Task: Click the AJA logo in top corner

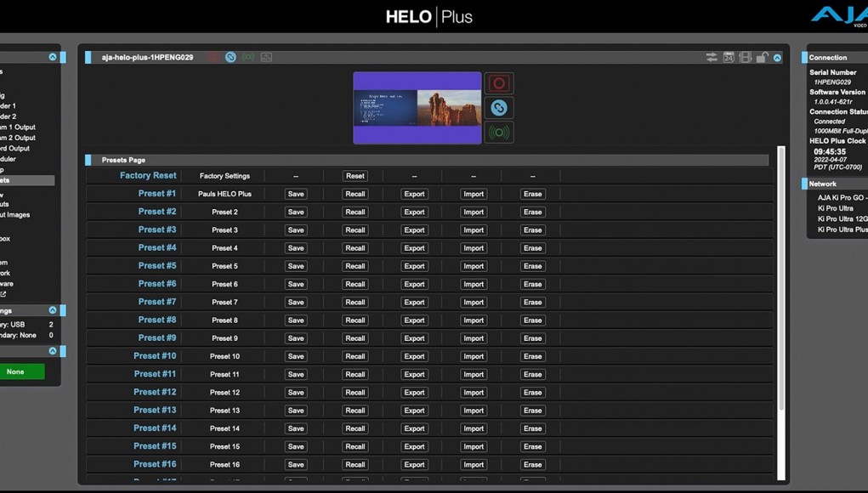Action: point(840,15)
